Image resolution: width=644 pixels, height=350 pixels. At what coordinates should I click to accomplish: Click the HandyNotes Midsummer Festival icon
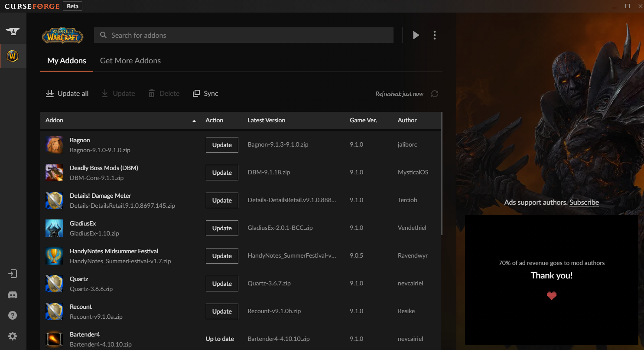click(x=54, y=256)
